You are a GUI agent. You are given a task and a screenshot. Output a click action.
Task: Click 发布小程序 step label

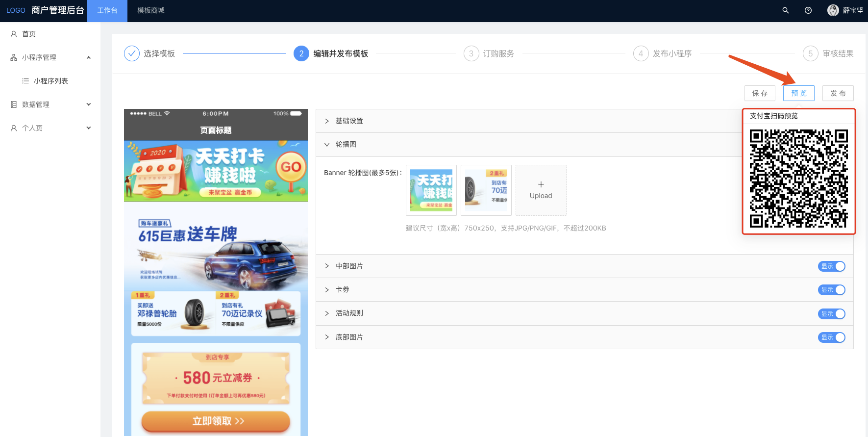pos(672,53)
